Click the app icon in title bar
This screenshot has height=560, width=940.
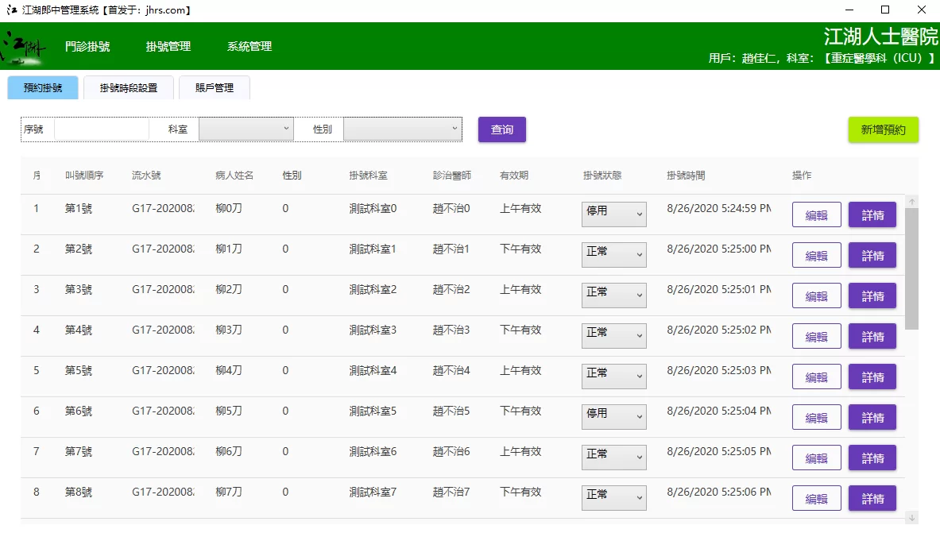(x=10, y=10)
